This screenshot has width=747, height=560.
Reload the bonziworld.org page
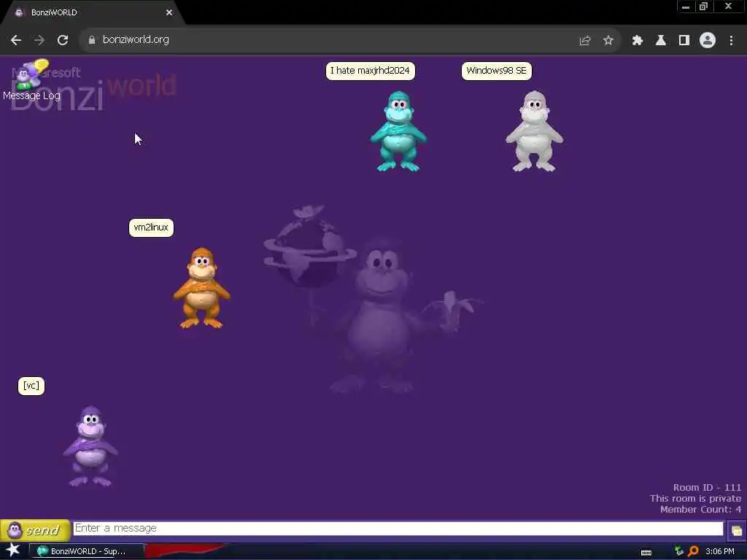63,40
